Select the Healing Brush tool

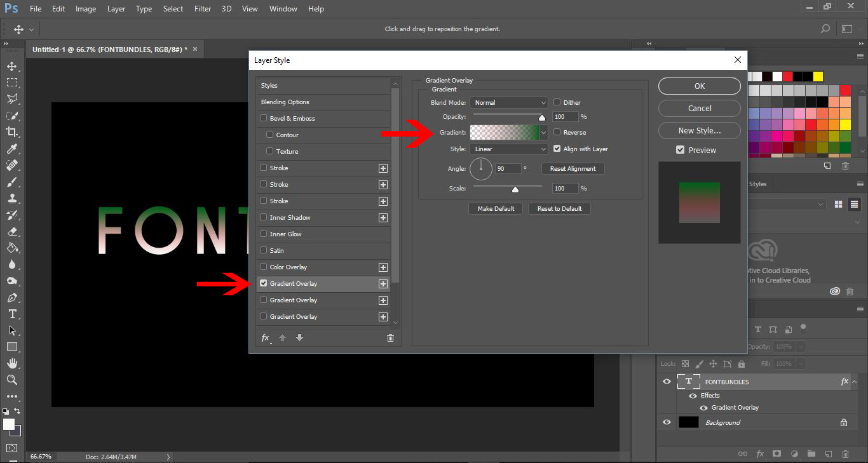[12, 165]
